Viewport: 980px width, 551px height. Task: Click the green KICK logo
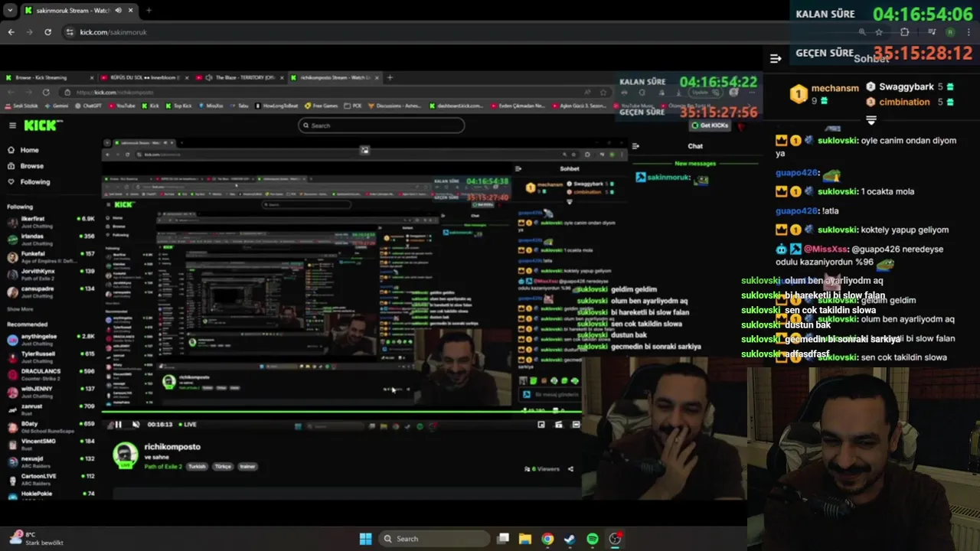tap(39, 126)
